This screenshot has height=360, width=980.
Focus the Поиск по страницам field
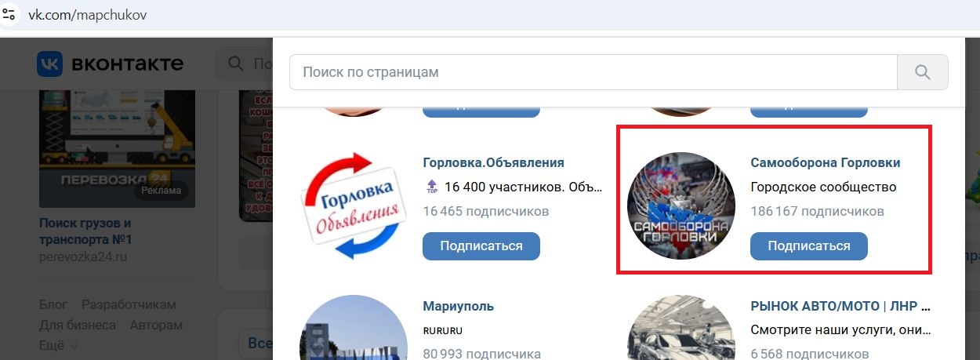coord(593,72)
